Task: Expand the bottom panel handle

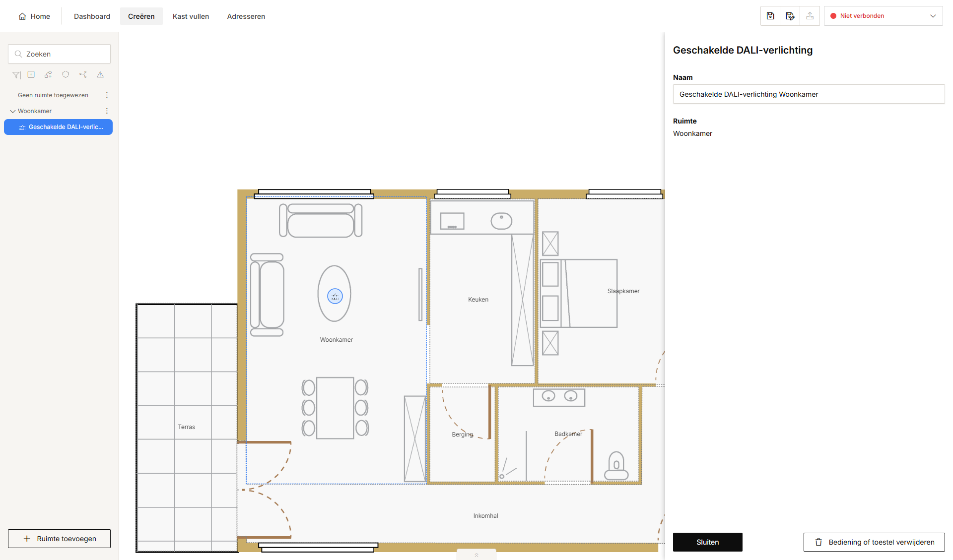Action: tap(476, 555)
